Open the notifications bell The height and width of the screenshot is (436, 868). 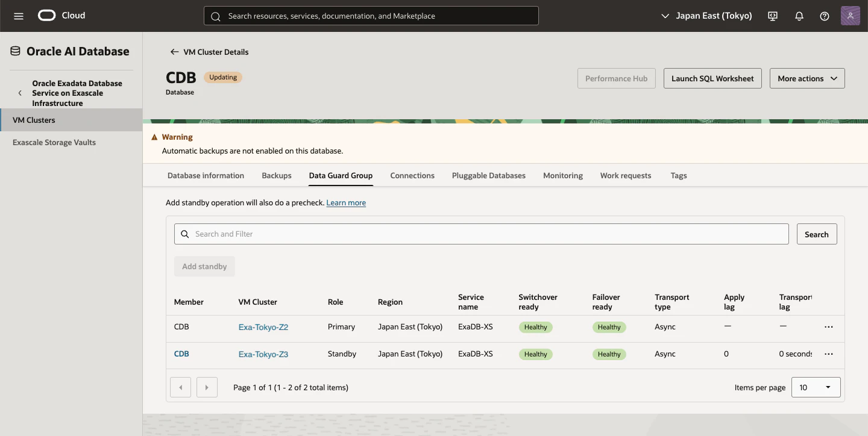pyautogui.click(x=799, y=16)
